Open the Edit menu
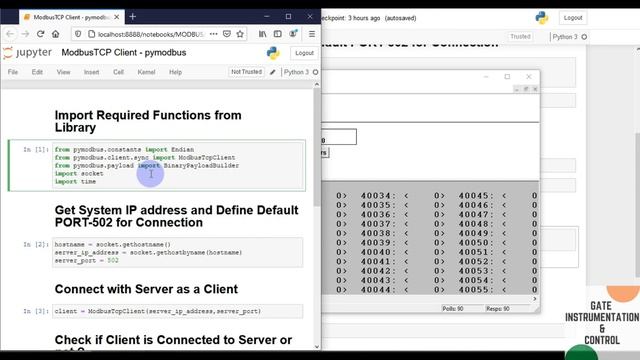 pyautogui.click(x=37, y=72)
